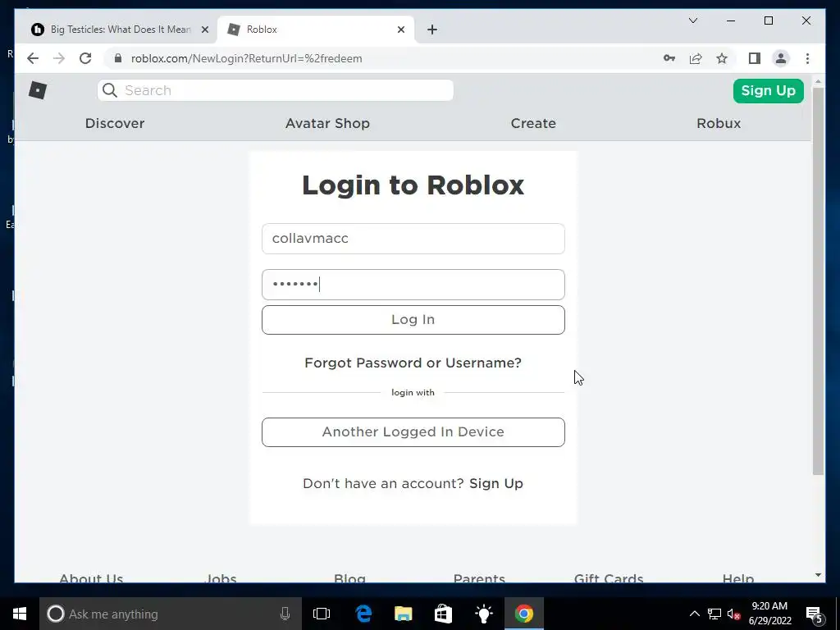Open Microsoft Store from taskbar
Image resolution: width=840 pixels, height=630 pixels.
pyautogui.click(x=443, y=614)
